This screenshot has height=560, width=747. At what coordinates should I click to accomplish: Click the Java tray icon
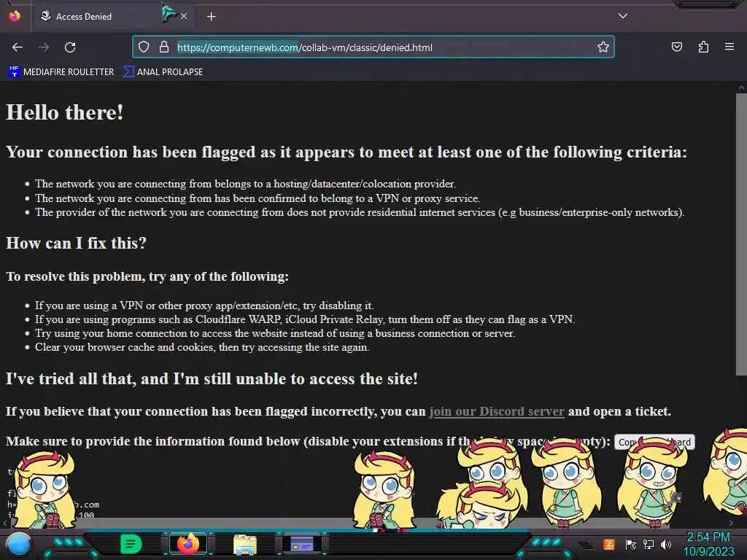click(x=608, y=544)
